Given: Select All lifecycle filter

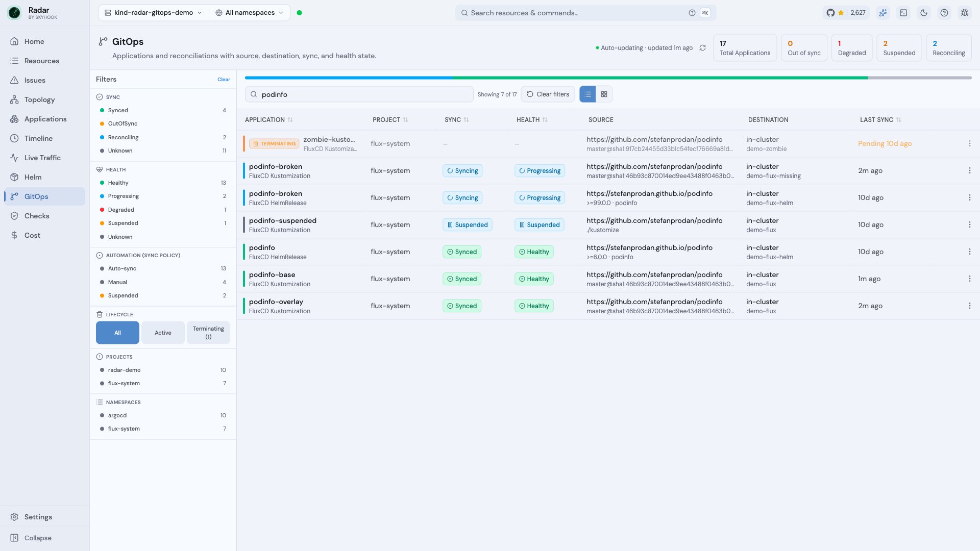Looking at the screenshot, I should pos(117,333).
